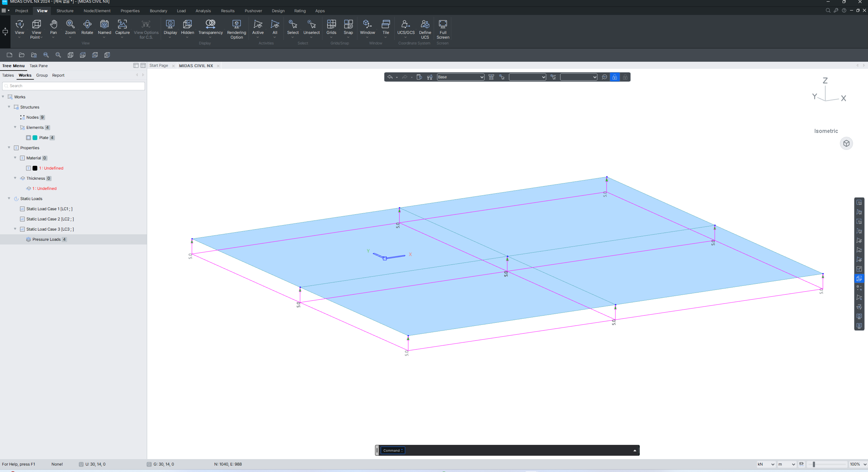This screenshot has width=868, height=472.
Task: Collapse the Static Loads tree node
Action: coord(9,198)
